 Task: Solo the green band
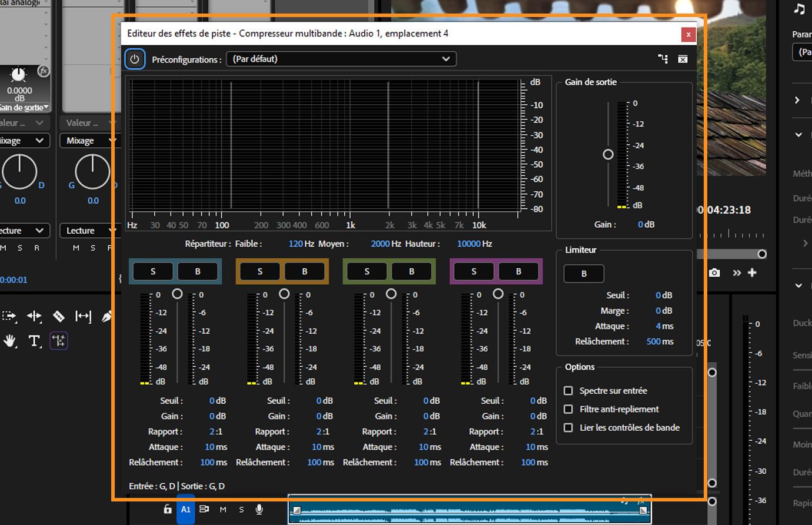click(367, 271)
